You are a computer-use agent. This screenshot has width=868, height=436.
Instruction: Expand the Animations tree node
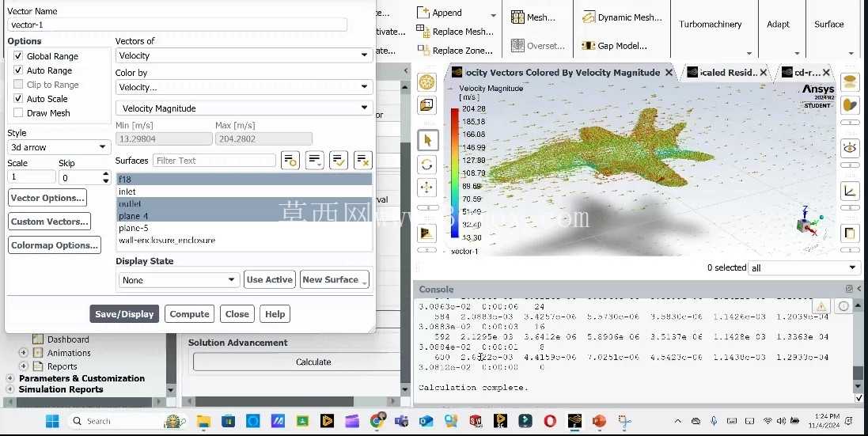(x=23, y=352)
